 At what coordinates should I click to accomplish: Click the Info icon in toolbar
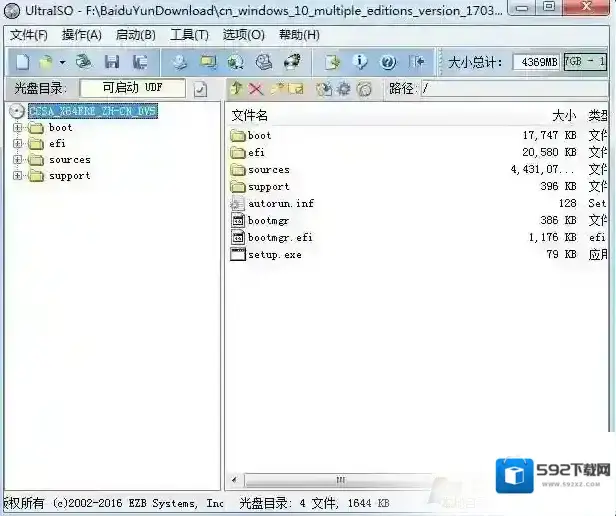[x=361, y=62]
